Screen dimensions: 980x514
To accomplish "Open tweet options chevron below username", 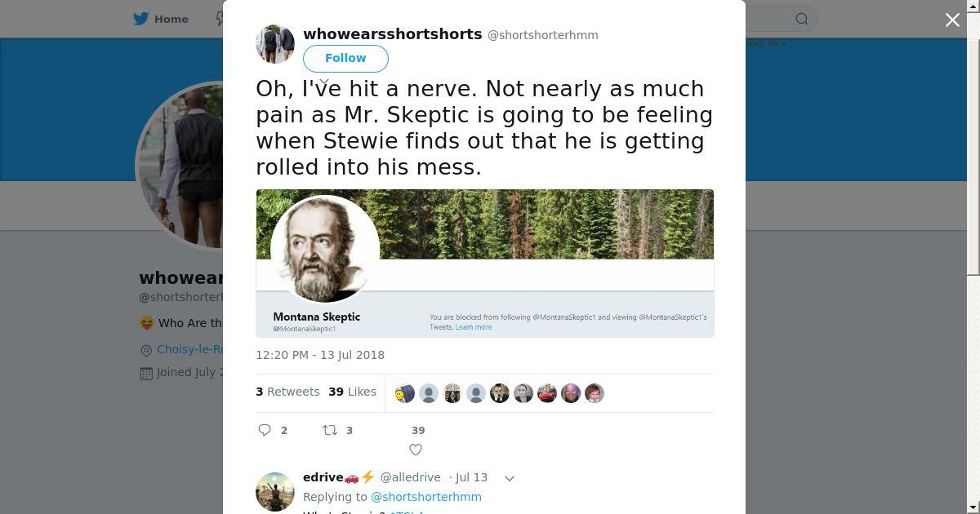I will [323, 82].
